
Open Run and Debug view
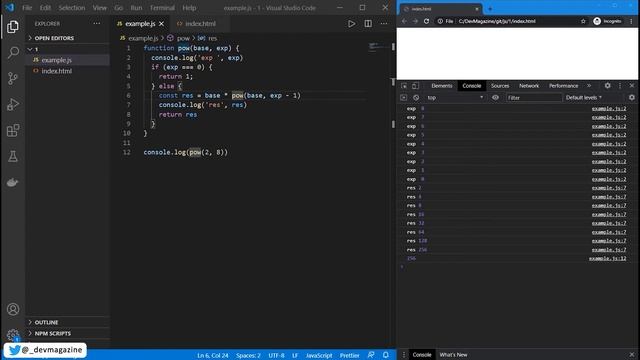click(13, 104)
